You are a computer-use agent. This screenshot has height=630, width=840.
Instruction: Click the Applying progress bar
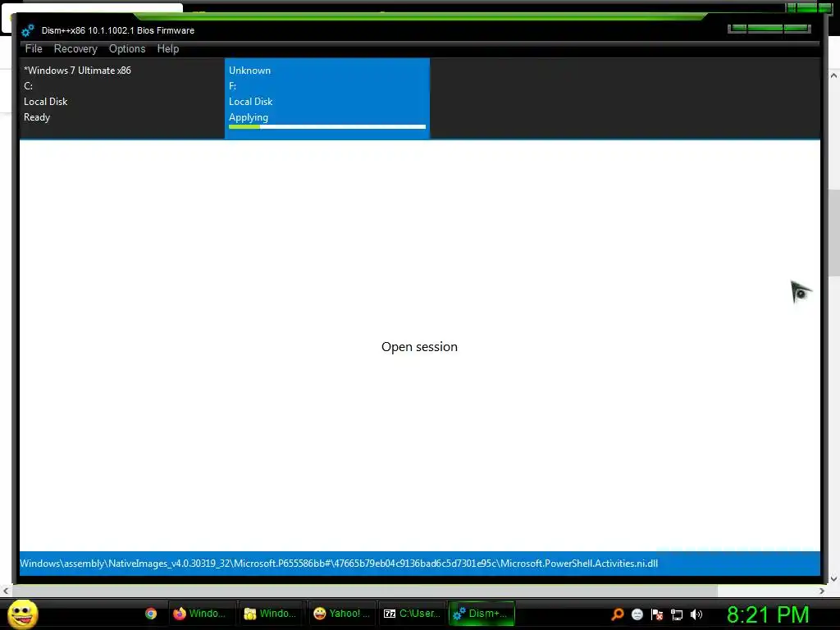(326, 127)
